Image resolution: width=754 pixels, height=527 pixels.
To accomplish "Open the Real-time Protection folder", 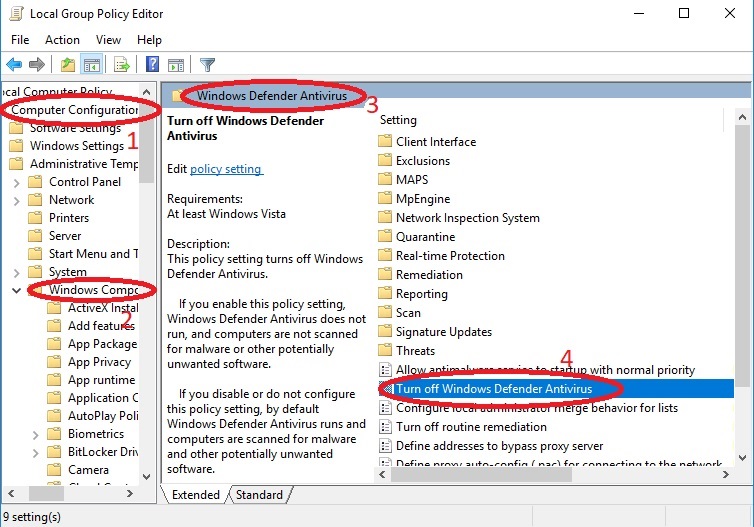I will (450, 256).
